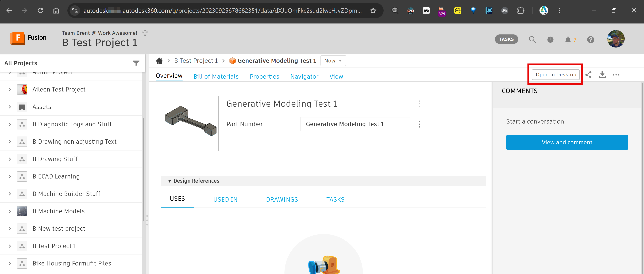
Task: Click the Part Number input field
Action: pos(355,124)
